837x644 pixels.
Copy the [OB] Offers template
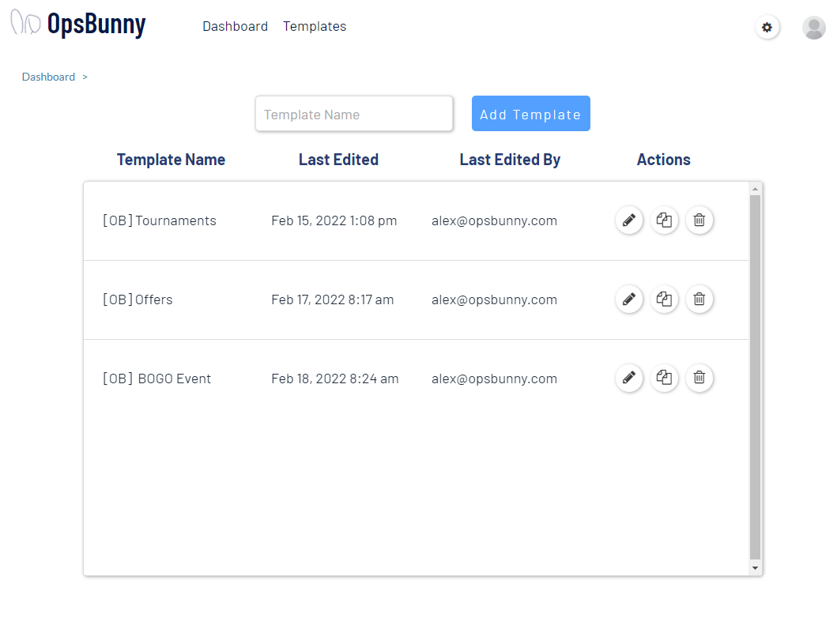tap(664, 299)
